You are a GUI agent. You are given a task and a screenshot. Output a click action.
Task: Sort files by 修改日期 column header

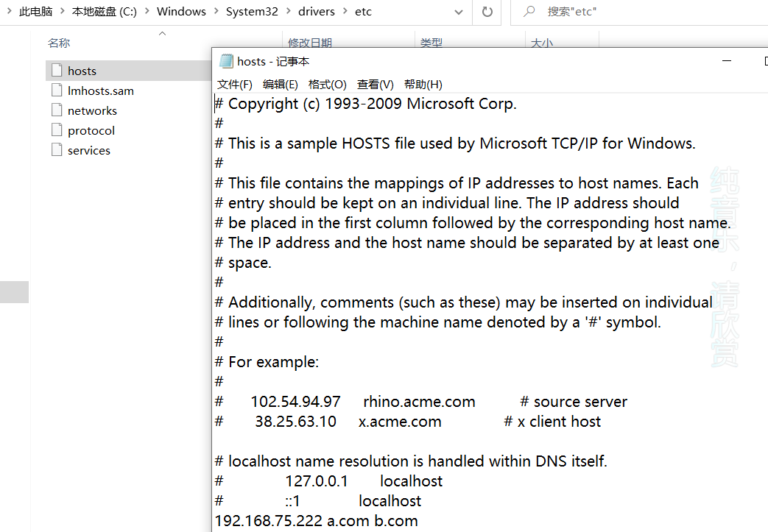coord(310,43)
